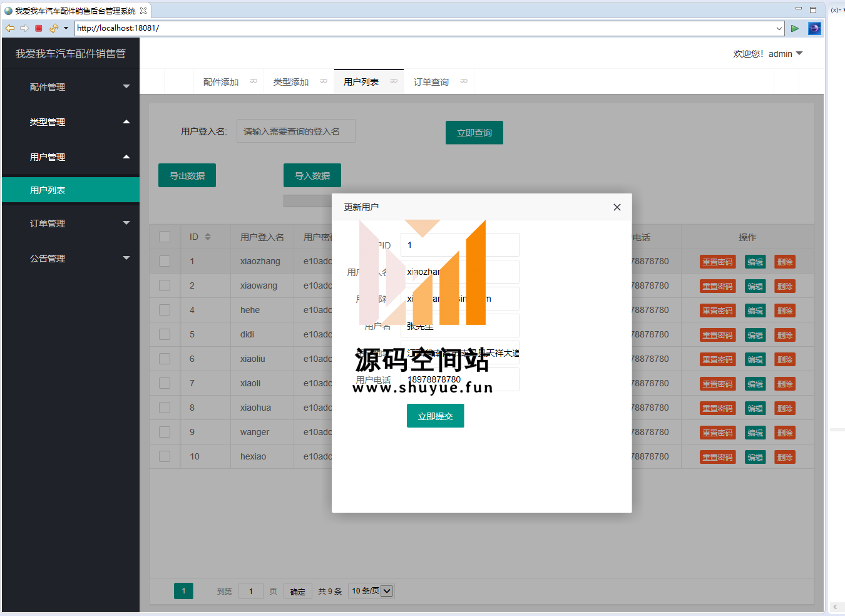Click the 导出数据 button
845x616 pixels.
187,175
